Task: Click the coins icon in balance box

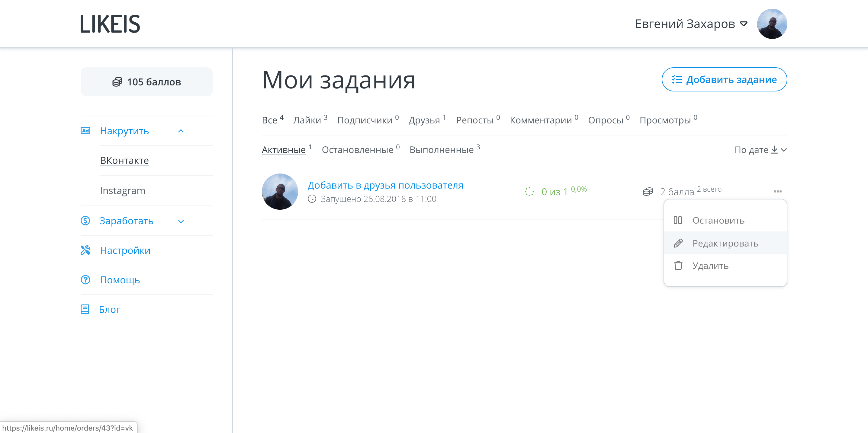Action: click(x=117, y=82)
